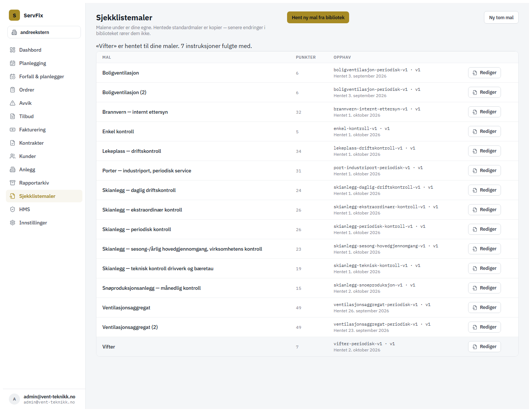
Task: Edit the Porter industriport template
Action: [x=484, y=171]
